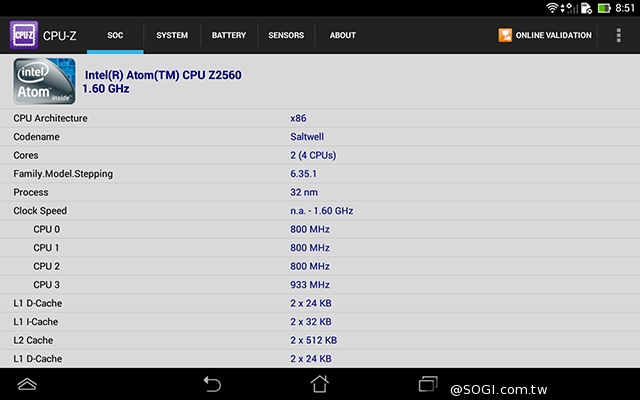The width and height of the screenshot is (640, 400).
Task: Open the recent apps navigation button
Action: (x=428, y=384)
